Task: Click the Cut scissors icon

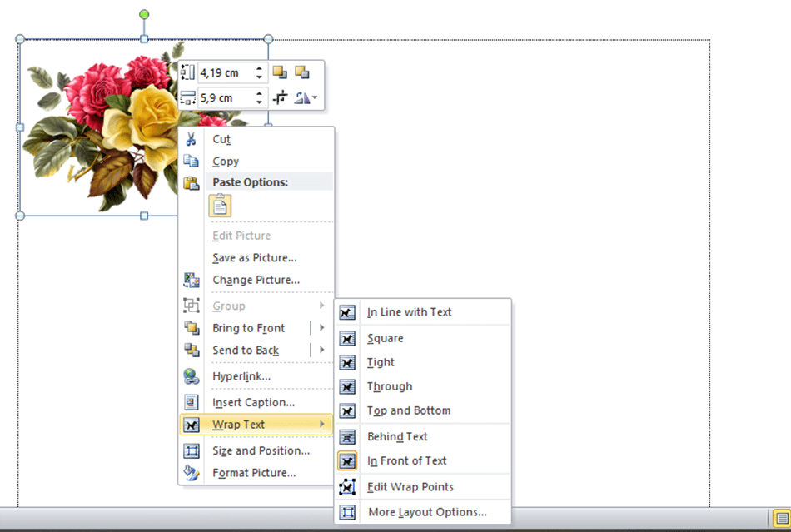Action: point(192,139)
